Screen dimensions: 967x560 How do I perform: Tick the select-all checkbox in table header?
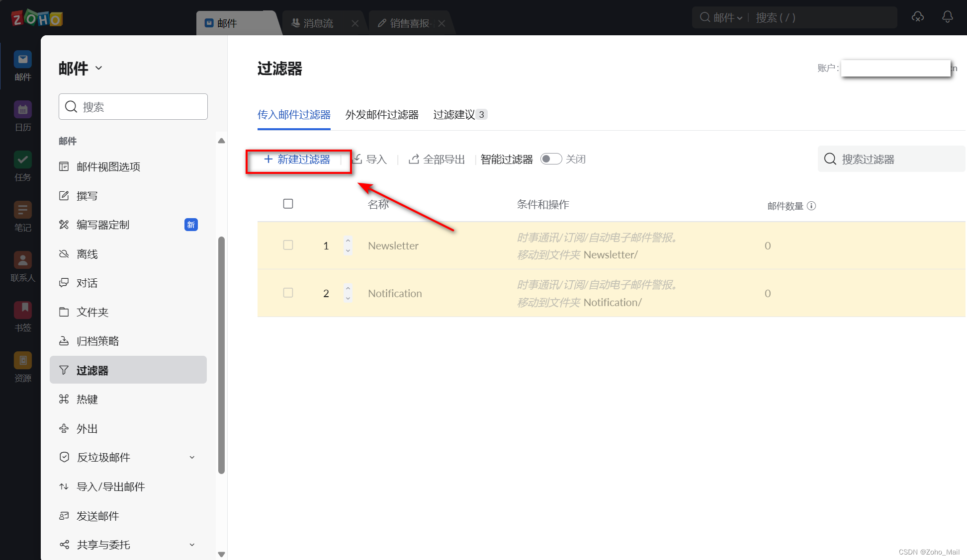(288, 204)
